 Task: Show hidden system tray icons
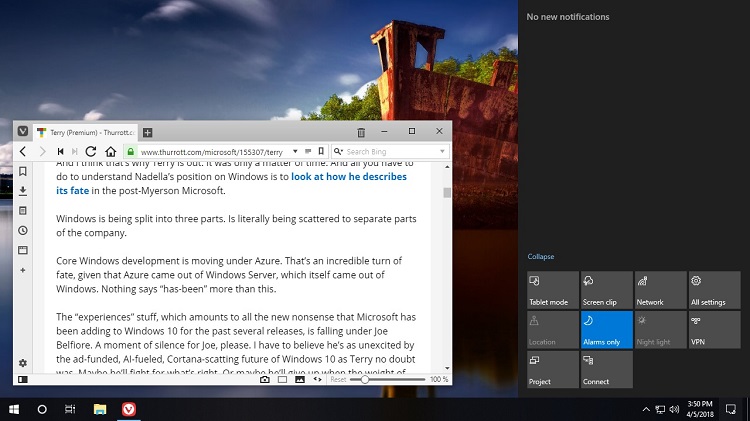[x=646, y=410]
